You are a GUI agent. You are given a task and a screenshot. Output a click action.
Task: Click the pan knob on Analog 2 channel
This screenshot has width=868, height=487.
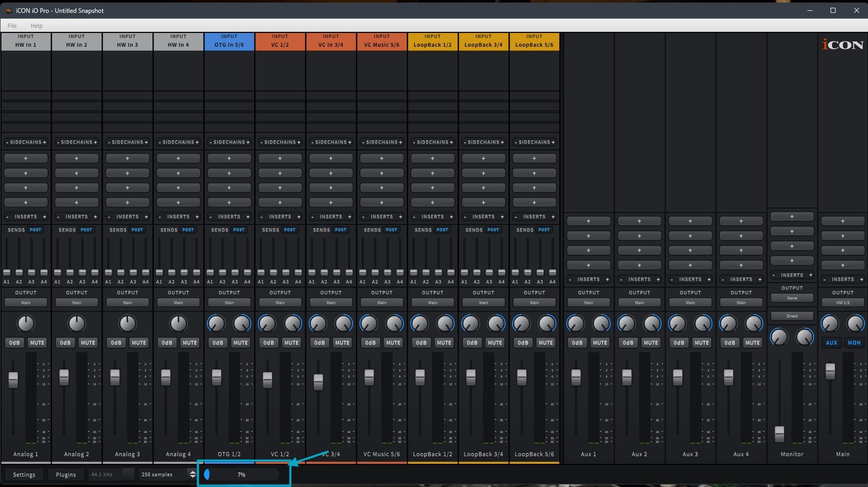(x=77, y=324)
